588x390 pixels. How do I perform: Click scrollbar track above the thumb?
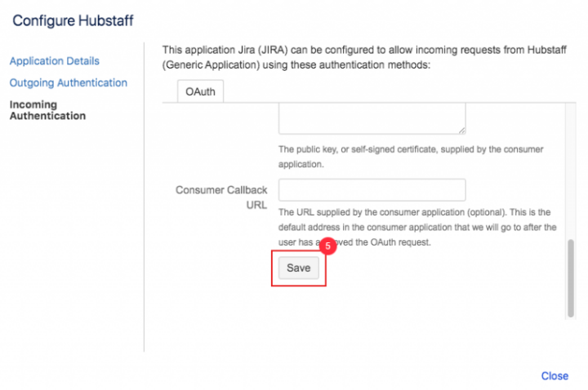[x=570, y=163]
